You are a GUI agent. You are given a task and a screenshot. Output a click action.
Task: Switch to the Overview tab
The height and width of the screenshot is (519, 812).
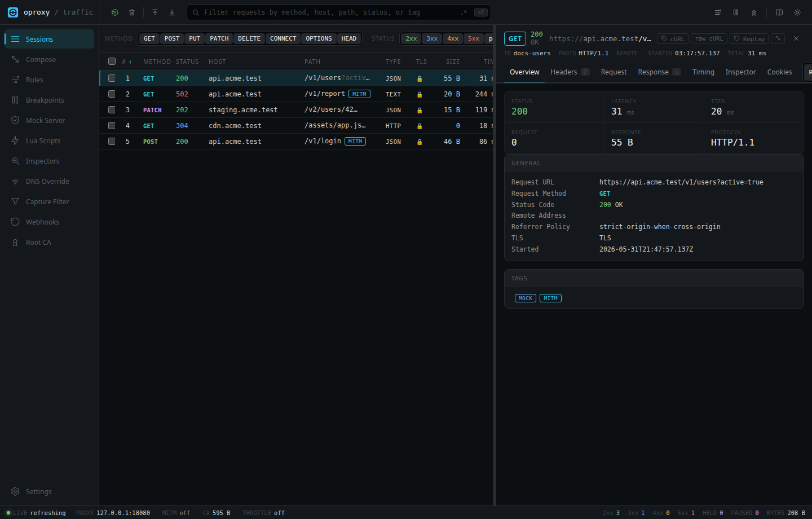click(524, 72)
